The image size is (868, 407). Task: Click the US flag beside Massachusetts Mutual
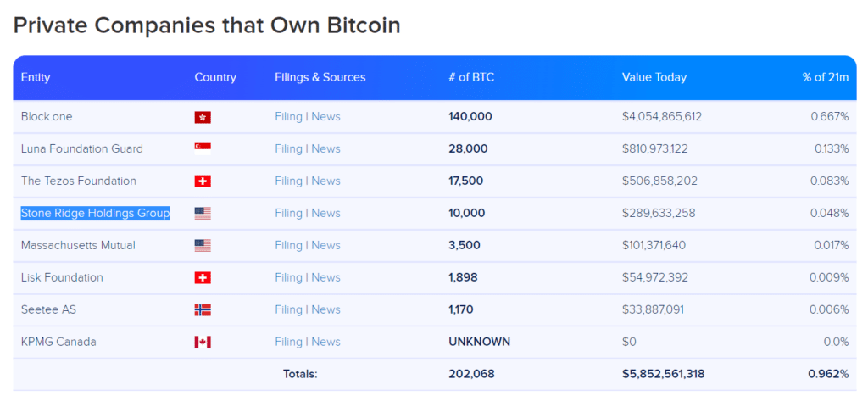tap(203, 245)
